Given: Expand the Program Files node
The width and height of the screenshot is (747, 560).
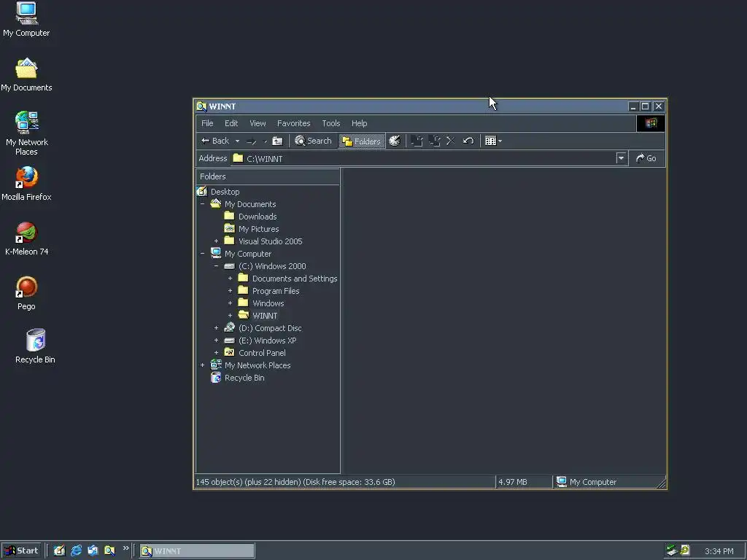Looking at the screenshot, I should (x=230, y=291).
